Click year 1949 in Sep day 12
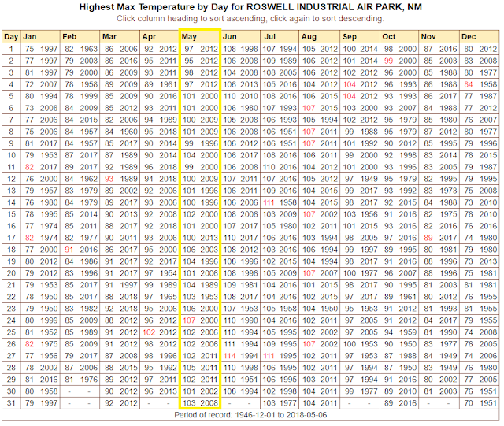Viewport: 504px width, 426px height. point(369,179)
